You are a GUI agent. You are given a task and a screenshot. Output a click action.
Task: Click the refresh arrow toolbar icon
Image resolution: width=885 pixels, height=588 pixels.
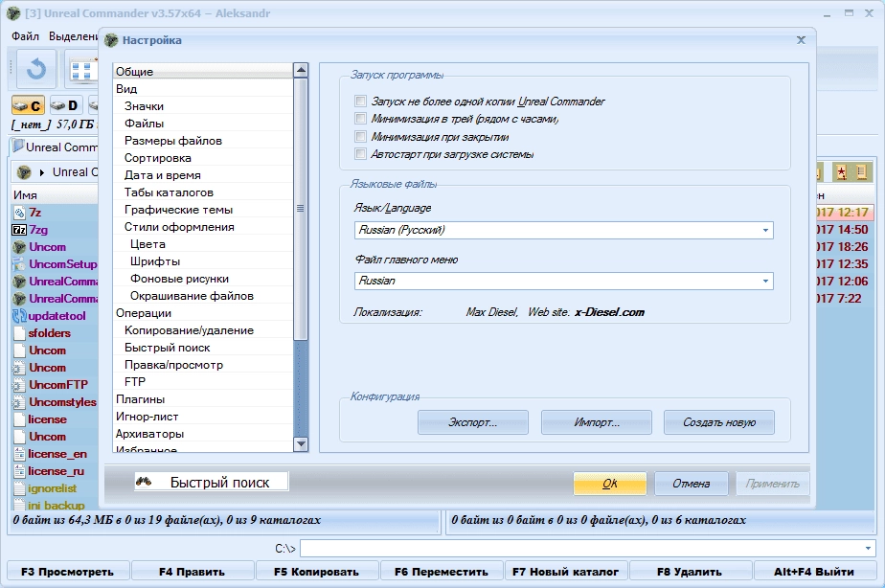point(36,69)
